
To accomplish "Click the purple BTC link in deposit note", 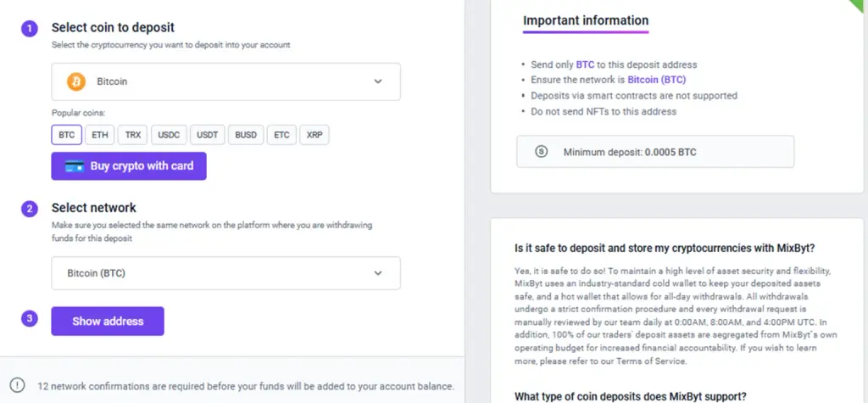I will pos(585,64).
